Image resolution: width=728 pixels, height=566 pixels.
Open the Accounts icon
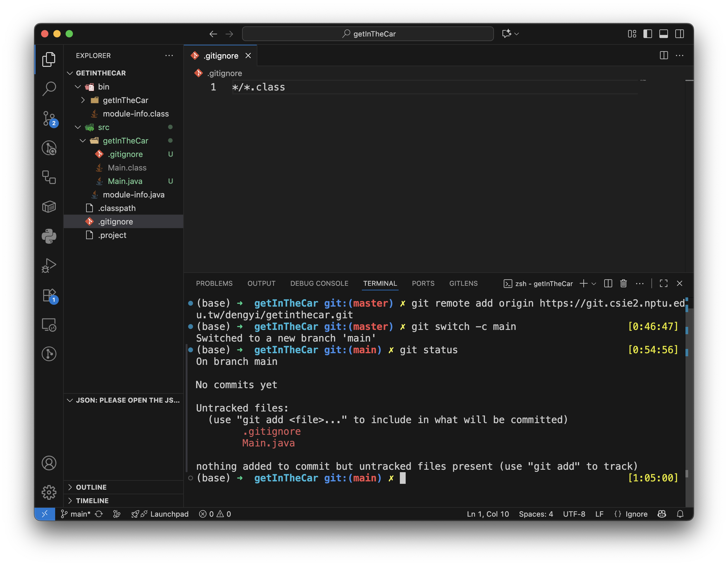(49, 463)
